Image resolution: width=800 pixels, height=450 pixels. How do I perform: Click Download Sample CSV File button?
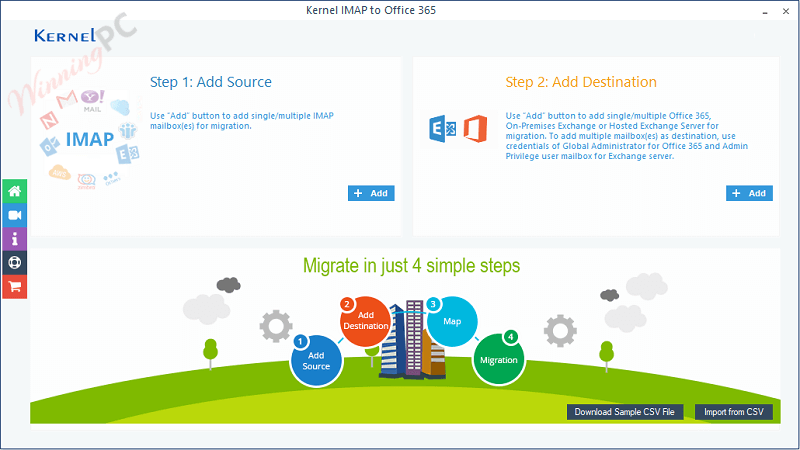click(626, 412)
